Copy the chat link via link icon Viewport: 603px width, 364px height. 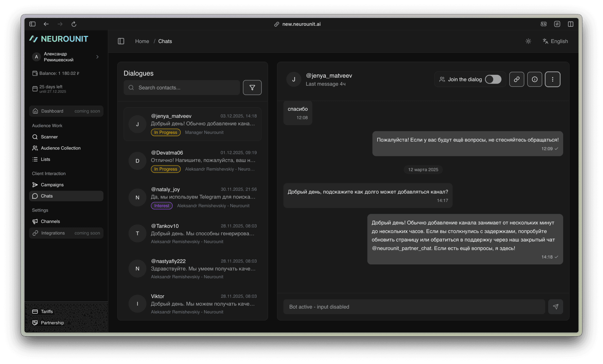[x=516, y=79]
